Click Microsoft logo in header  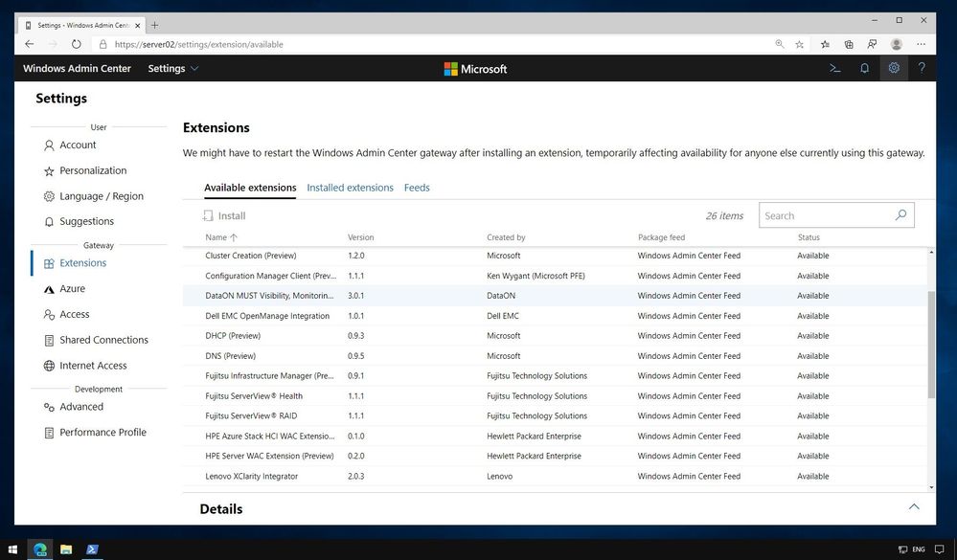pyautogui.click(x=475, y=69)
